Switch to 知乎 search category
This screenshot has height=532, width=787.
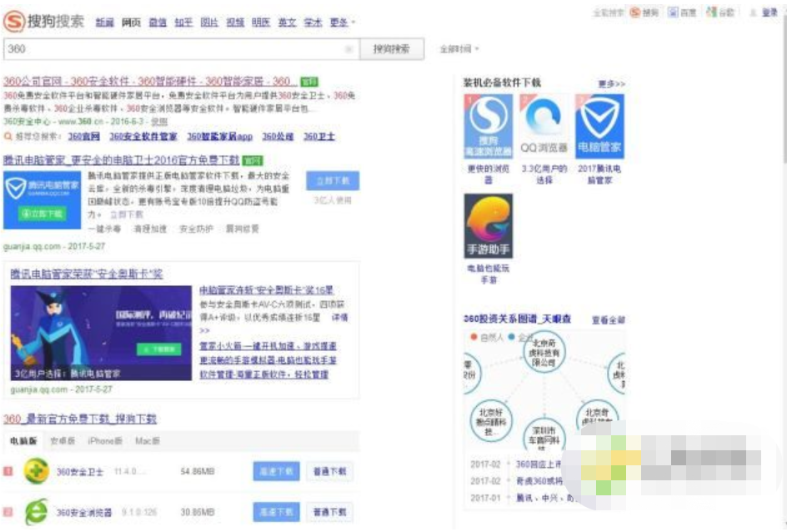coord(183,23)
